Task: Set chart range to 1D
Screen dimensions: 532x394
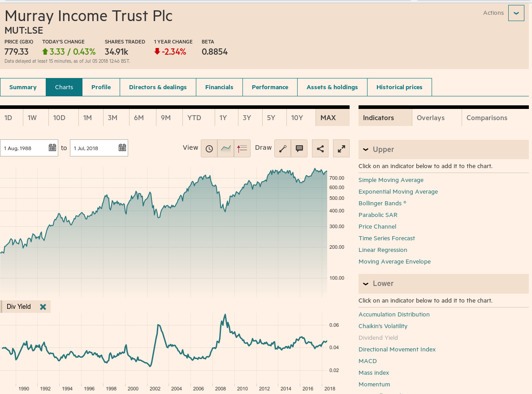Action: [8, 118]
